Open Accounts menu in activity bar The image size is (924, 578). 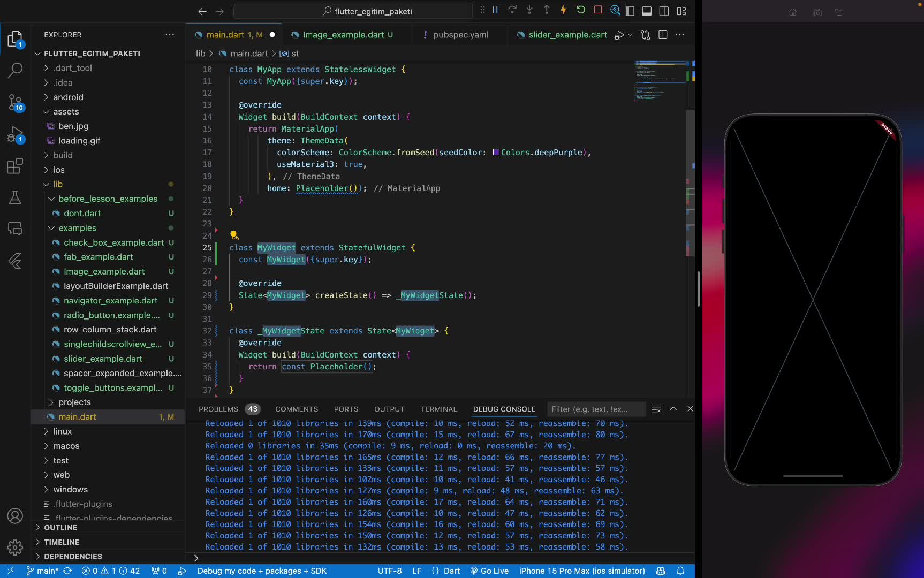click(15, 516)
